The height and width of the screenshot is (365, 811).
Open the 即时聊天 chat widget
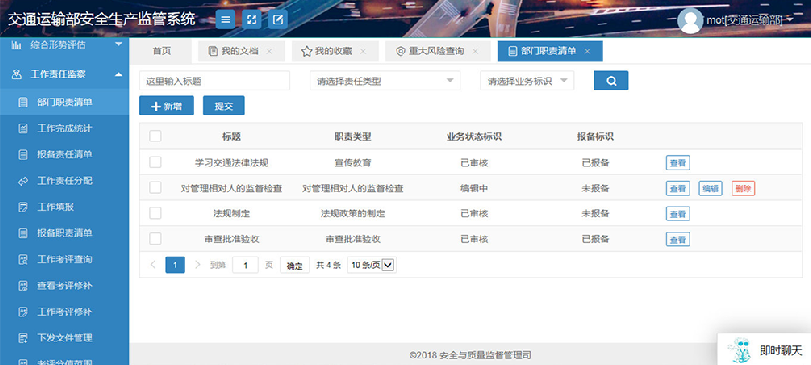pos(764,350)
